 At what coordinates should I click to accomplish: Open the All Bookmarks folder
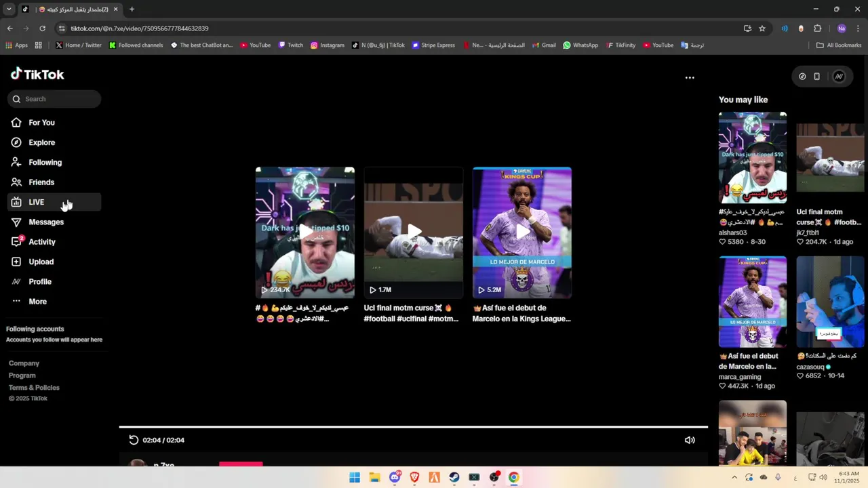point(839,45)
